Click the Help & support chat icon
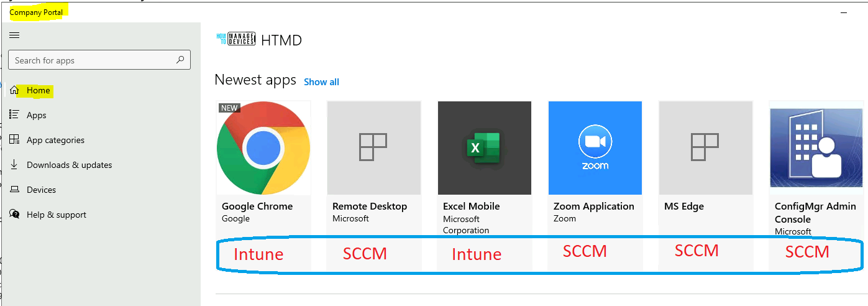868x306 pixels. [x=14, y=214]
